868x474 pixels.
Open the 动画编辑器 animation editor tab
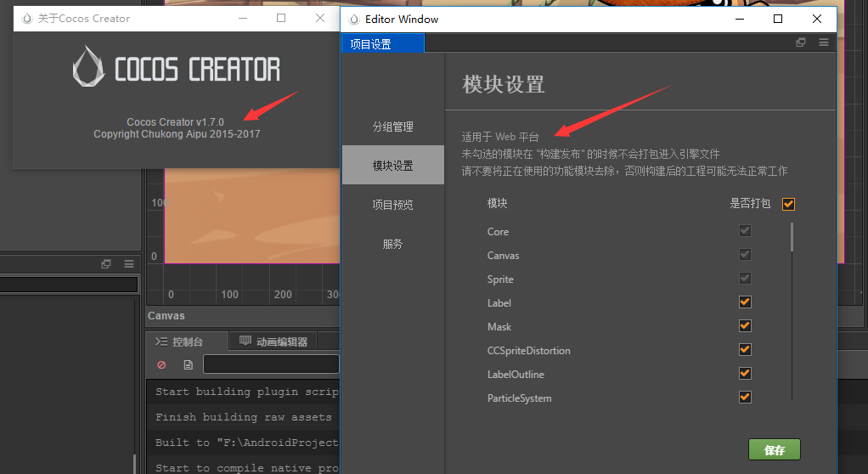[273, 341]
